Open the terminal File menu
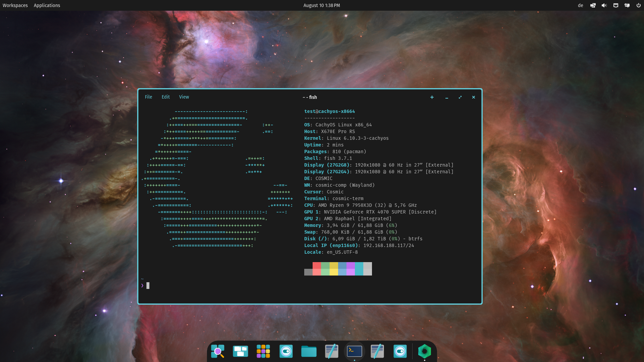This screenshot has height=362, width=644. click(x=148, y=97)
